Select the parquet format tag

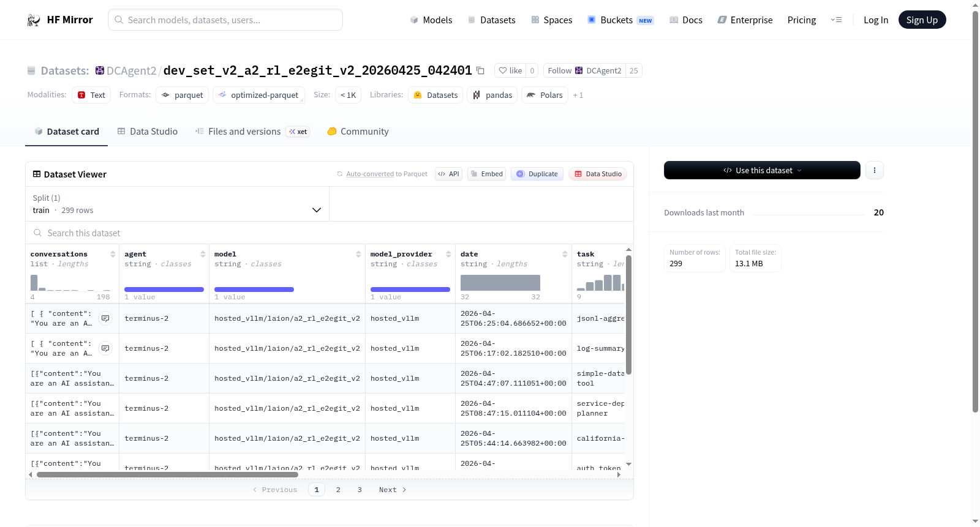coord(183,95)
